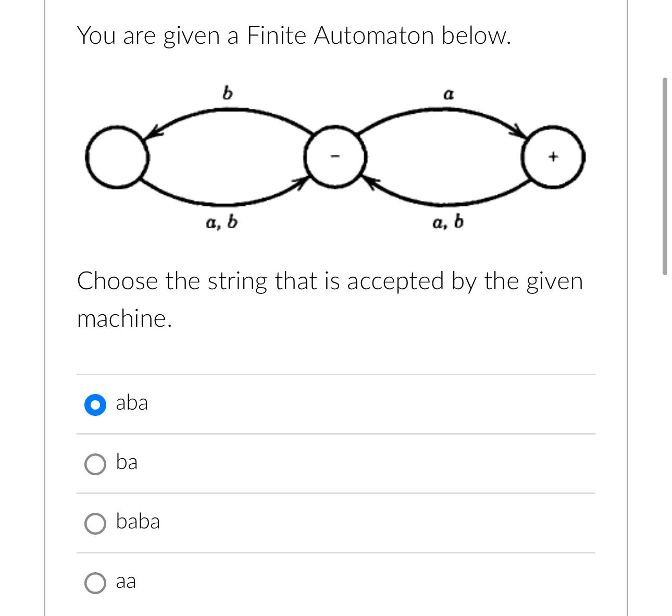Select the ba answer option

(94, 463)
